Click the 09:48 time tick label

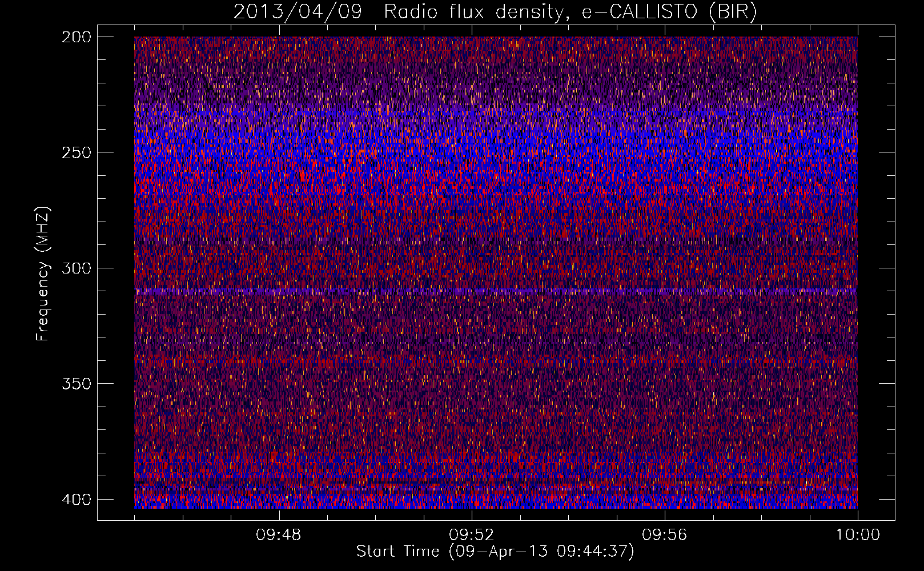click(x=279, y=535)
